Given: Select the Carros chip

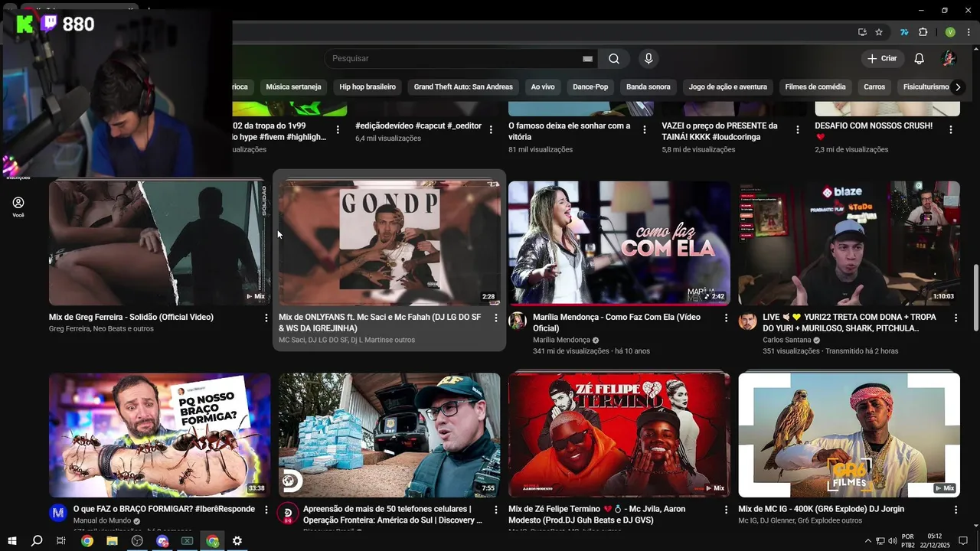Looking at the screenshot, I should (874, 87).
